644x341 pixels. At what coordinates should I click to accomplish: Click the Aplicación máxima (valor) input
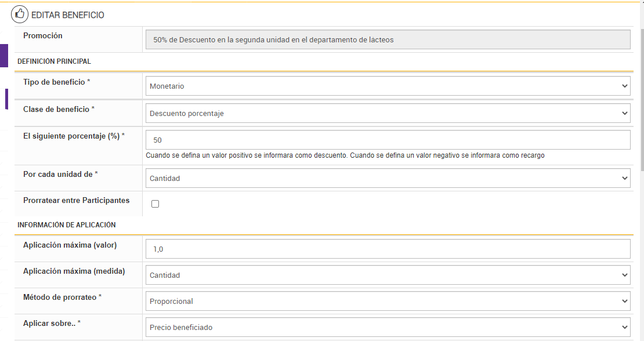pyautogui.click(x=388, y=249)
